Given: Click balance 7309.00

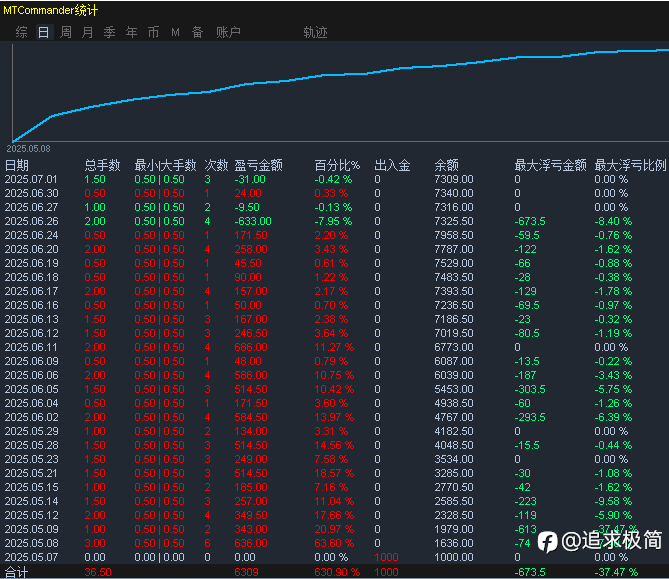Looking at the screenshot, I should 454,179.
